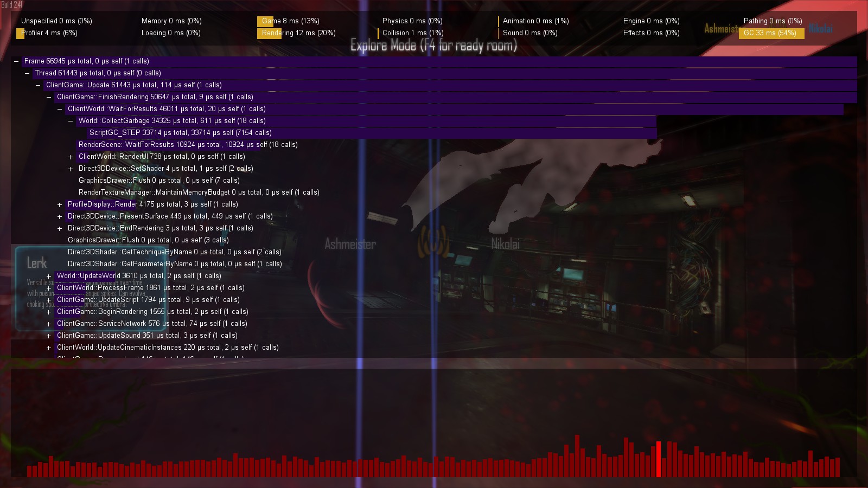Click the Rendering 12 ms category
The height and width of the screenshot is (488, 868).
(x=298, y=33)
